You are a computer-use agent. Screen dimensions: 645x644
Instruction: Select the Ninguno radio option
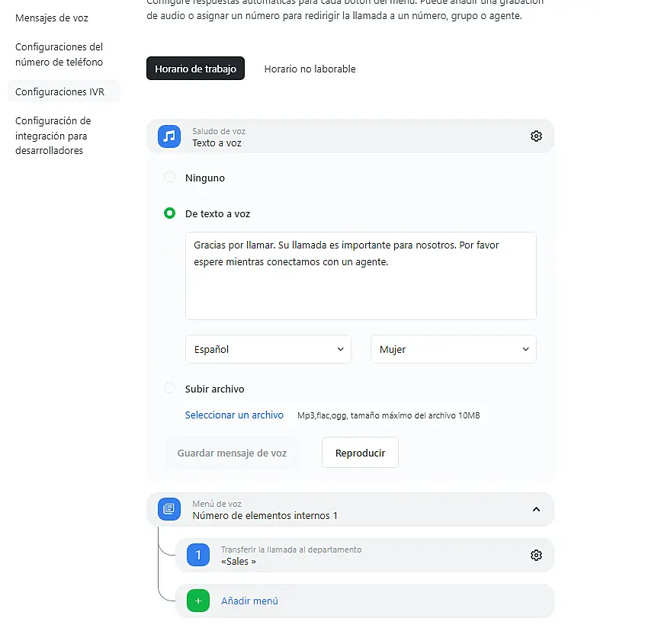(170, 178)
